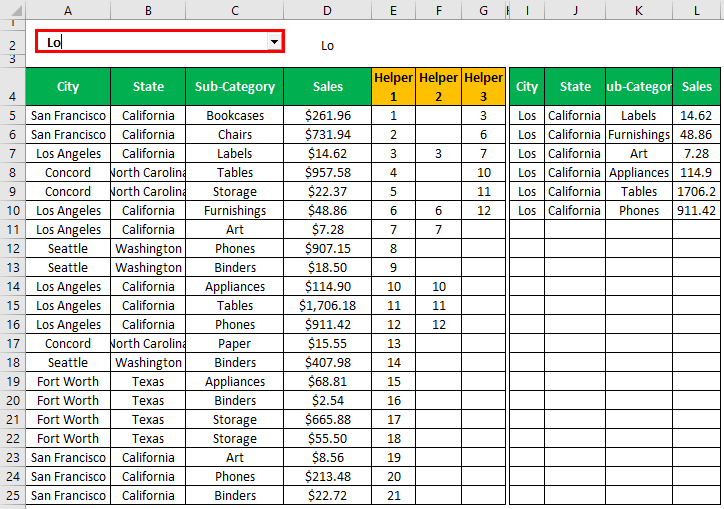Click the green Sub-Category header in column C
The height and width of the screenshot is (509, 724).
[x=235, y=86]
